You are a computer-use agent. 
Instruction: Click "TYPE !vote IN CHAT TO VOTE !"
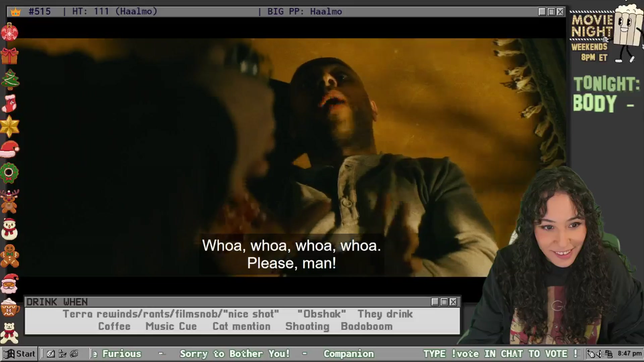tap(500, 354)
